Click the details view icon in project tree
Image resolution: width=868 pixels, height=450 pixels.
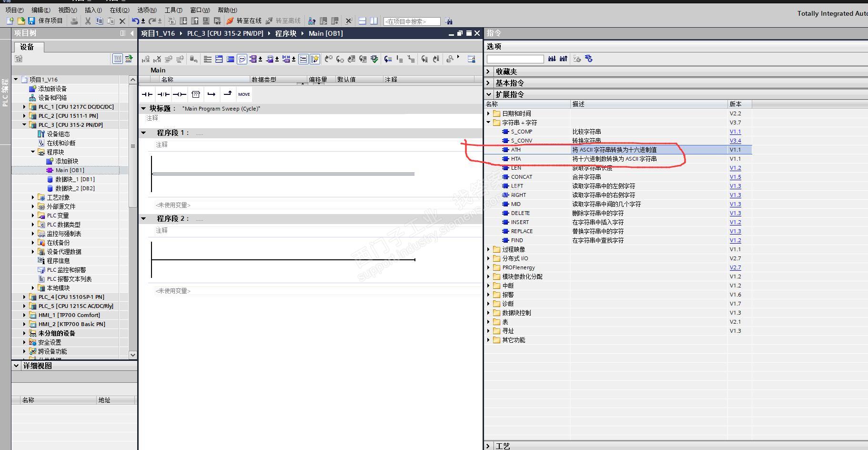[117, 59]
